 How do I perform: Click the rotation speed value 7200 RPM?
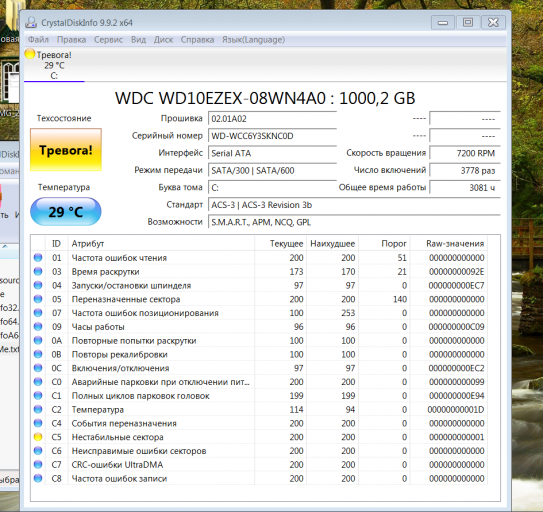pos(465,153)
